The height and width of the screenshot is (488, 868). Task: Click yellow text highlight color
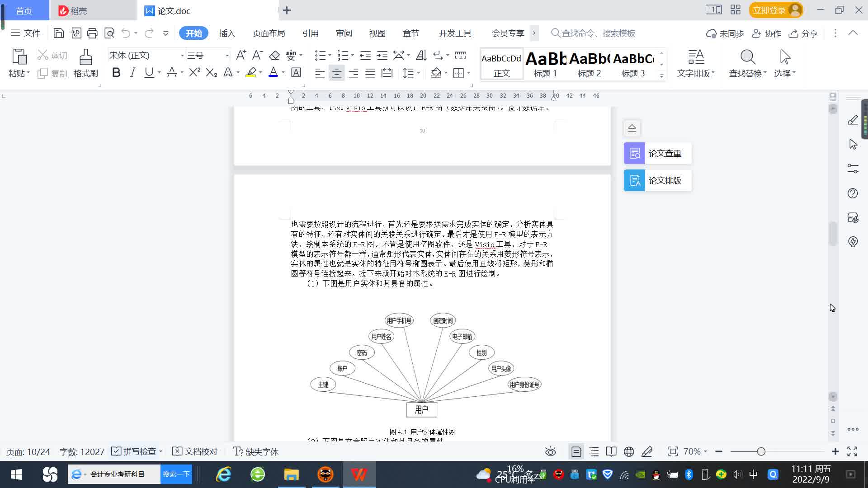click(251, 72)
